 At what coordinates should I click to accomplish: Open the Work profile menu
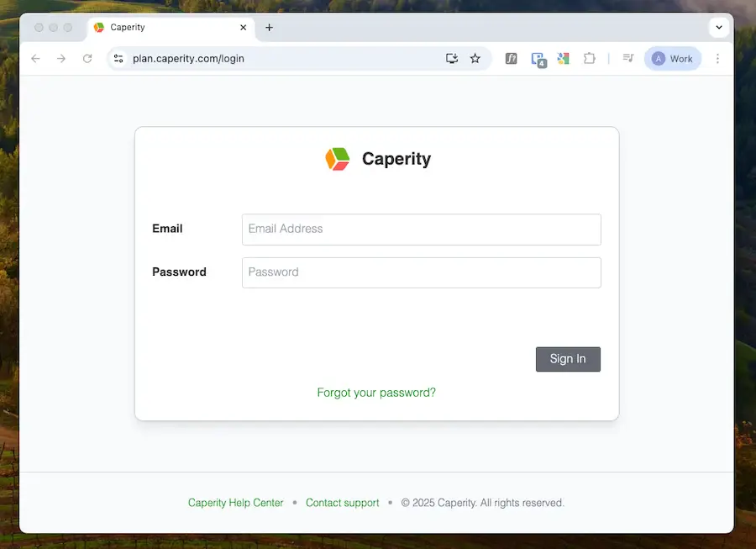[673, 59]
